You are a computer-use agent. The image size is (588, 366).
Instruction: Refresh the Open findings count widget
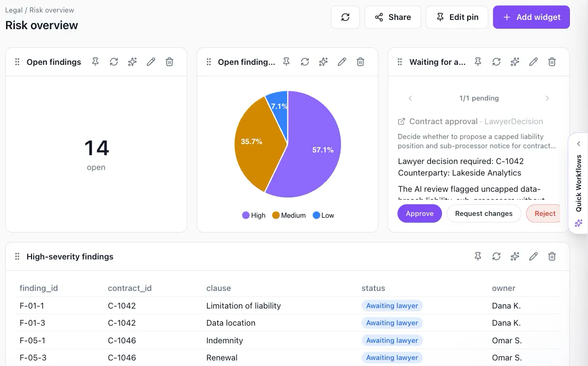pyautogui.click(x=114, y=62)
